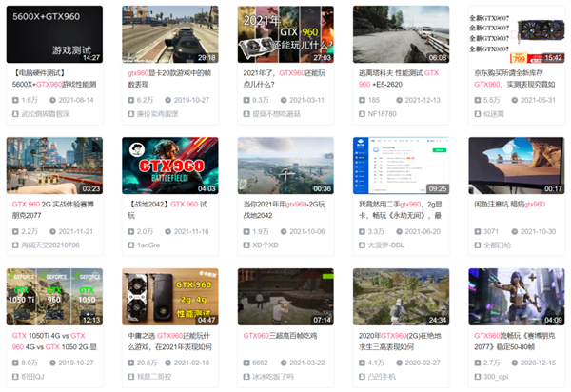Open title 逃离塔科夫 性能测试 GTX 960 +E5-2620
This screenshot has width=571, height=392.
click(x=399, y=79)
